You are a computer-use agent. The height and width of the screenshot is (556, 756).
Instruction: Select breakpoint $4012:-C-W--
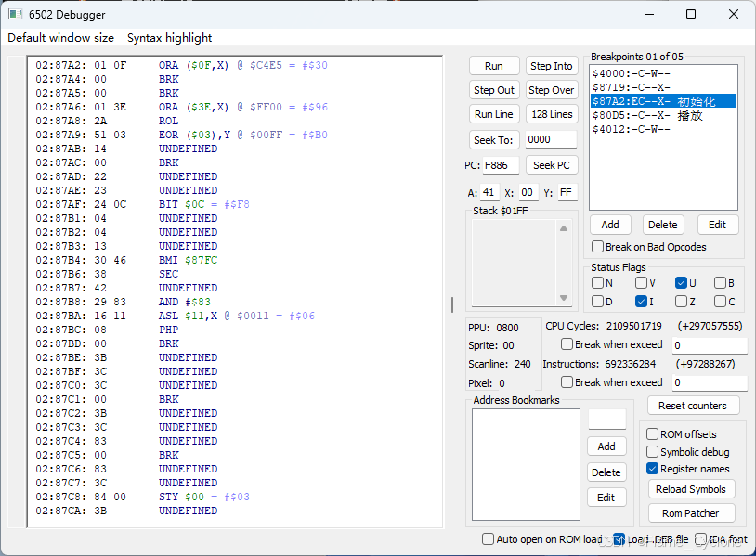[x=663, y=129]
